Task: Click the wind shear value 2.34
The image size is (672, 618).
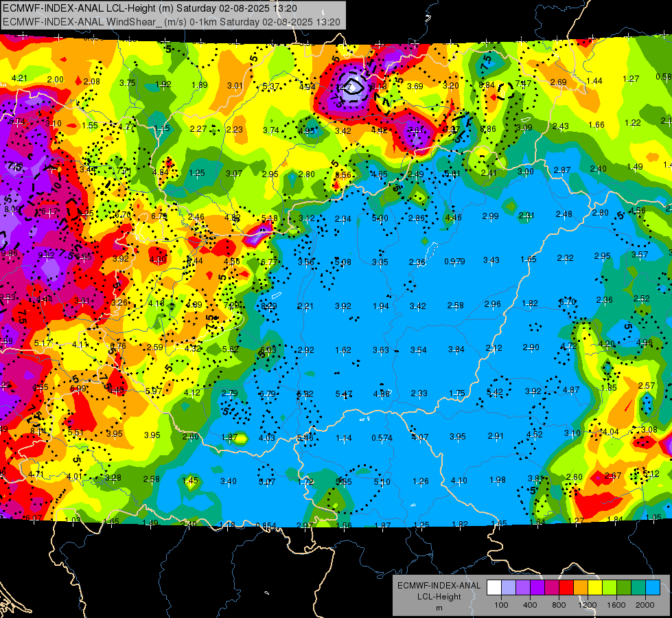Action: 343,219
